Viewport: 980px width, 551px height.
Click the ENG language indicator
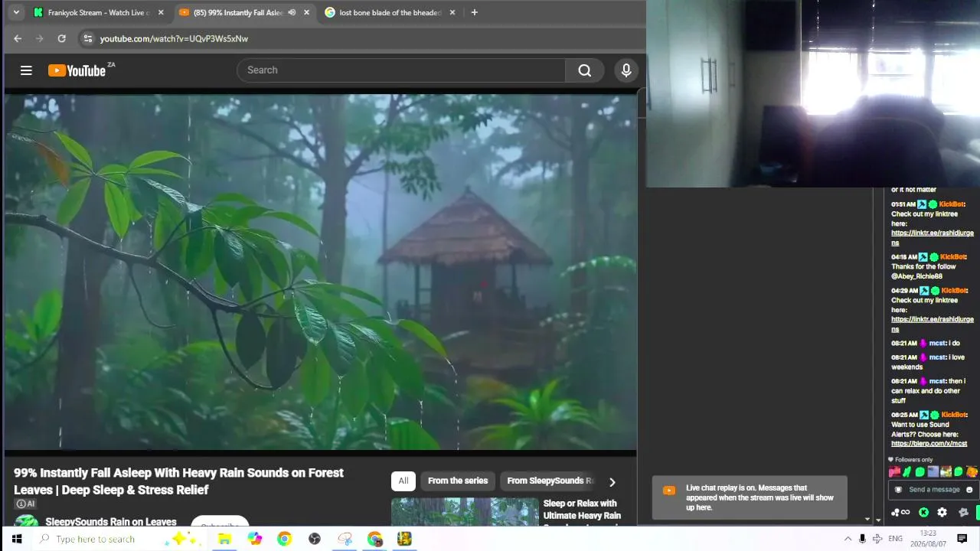[895, 539]
